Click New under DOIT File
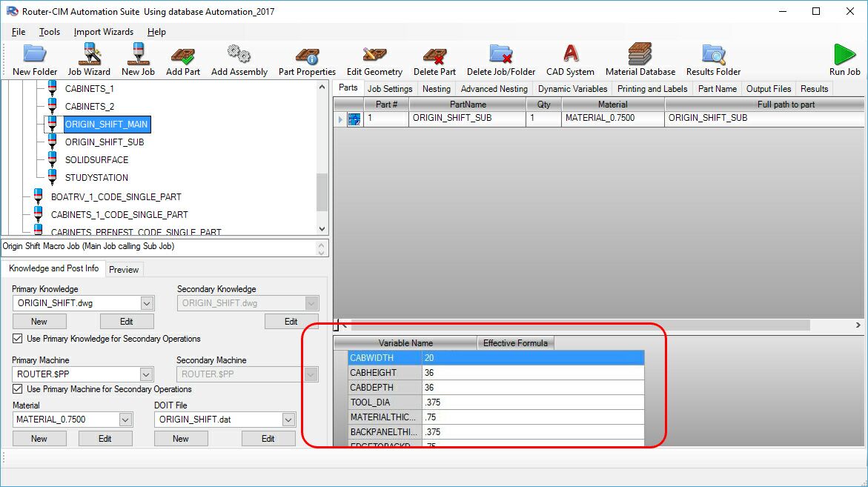The width and height of the screenshot is (868, 487). 180,438
